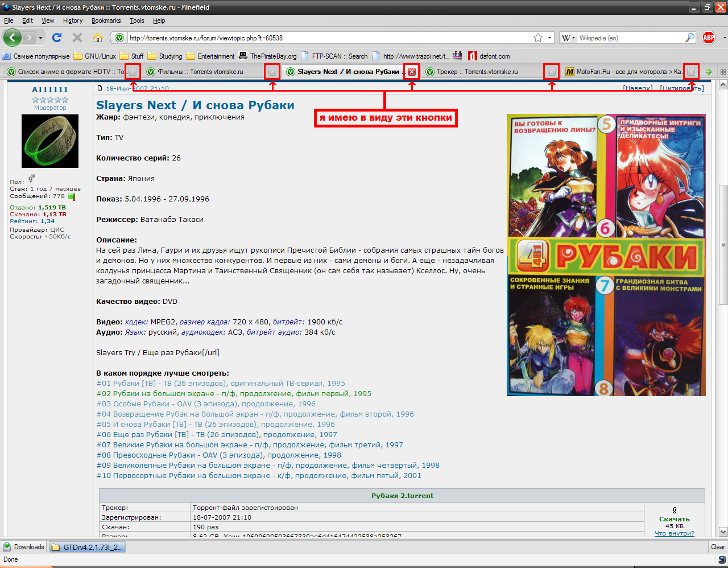The image size is (728, 568).
Task: Open '#10 Первосортные Рубаки' link
Action: (x=259, y=475)
